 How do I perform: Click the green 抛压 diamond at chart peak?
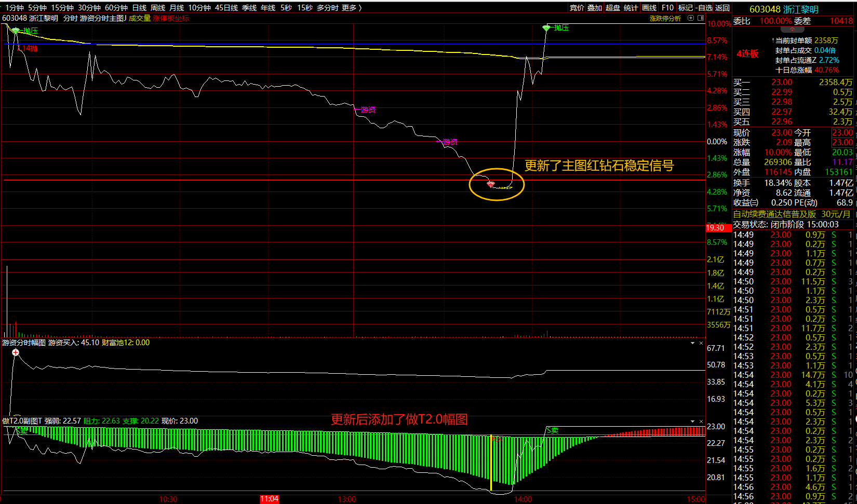[546, 28]
